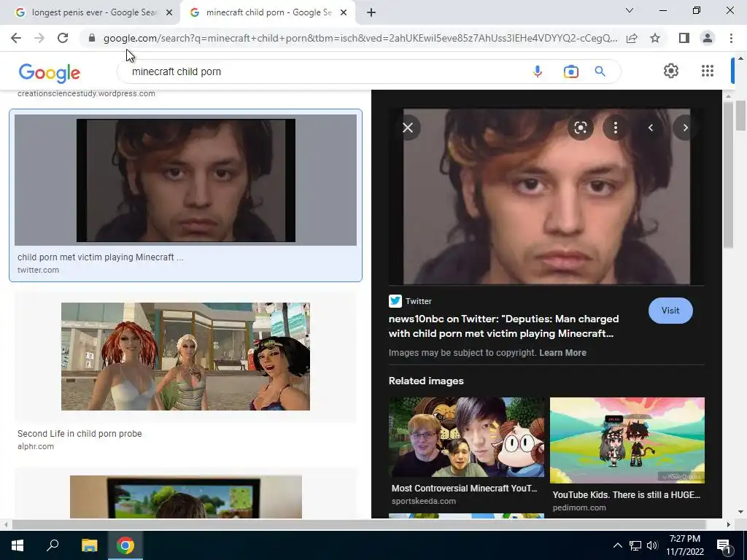This screenshot has height=560, width=747.
Task: Click the large preview image
Action: coord(546,196)
